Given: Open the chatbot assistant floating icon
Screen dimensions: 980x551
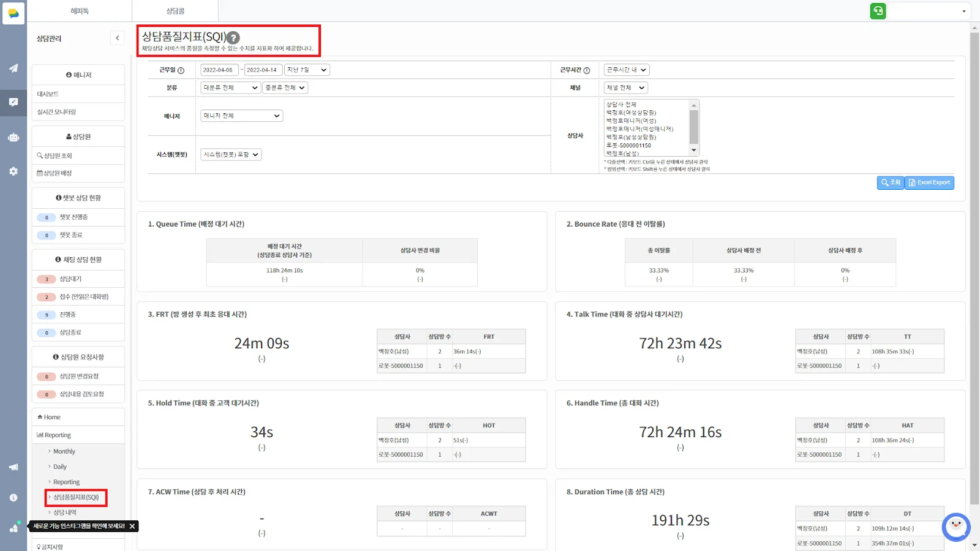Looking at the screenshot, I should pyautogui.click(x=956, y=527).
